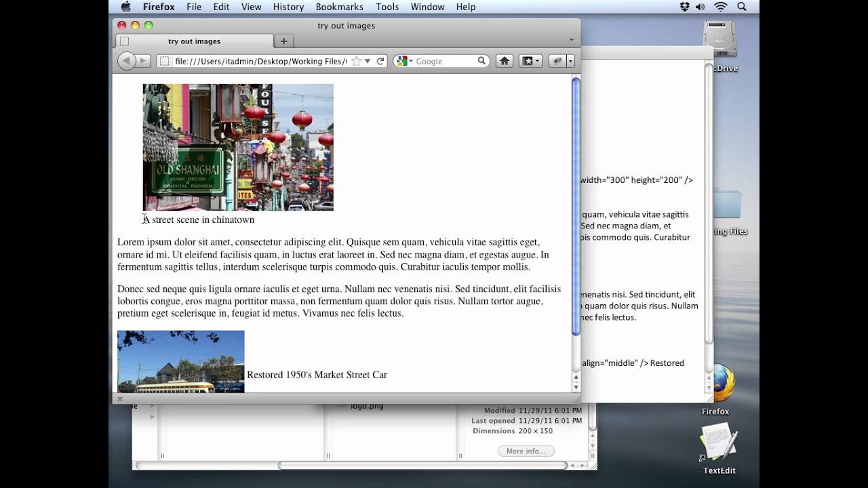Click the browser Back button

[x=126, y=61]
